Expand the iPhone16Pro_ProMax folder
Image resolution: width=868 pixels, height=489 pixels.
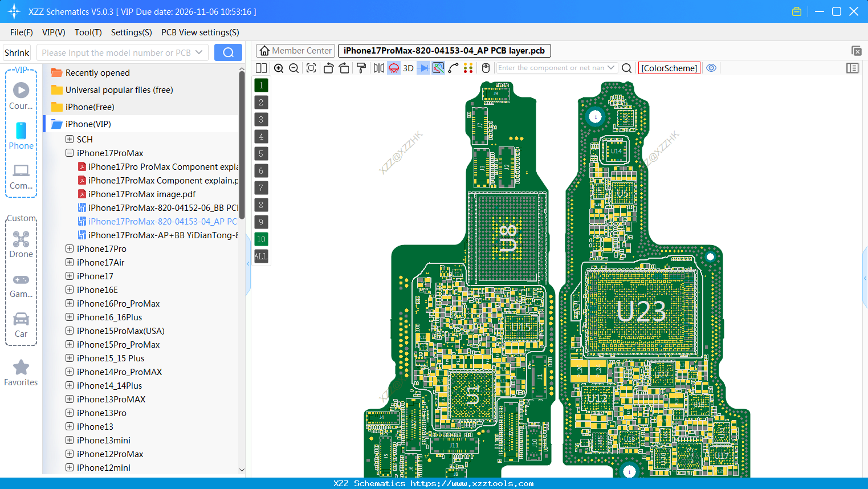pyautogui.click(x=69, y=303)
